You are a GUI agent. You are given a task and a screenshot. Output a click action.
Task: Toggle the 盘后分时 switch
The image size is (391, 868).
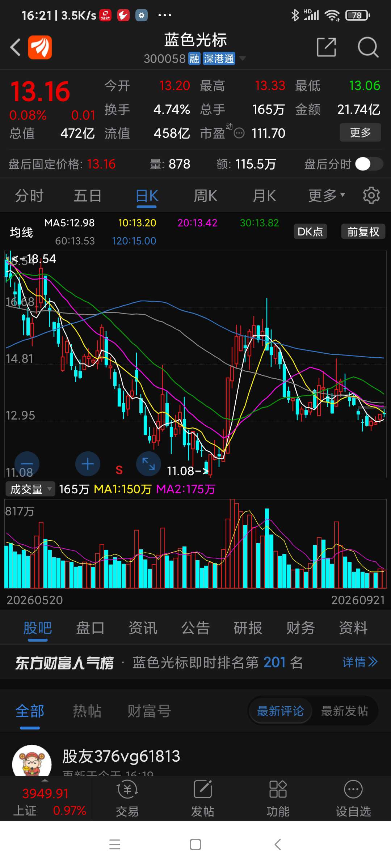click(369, 164)
